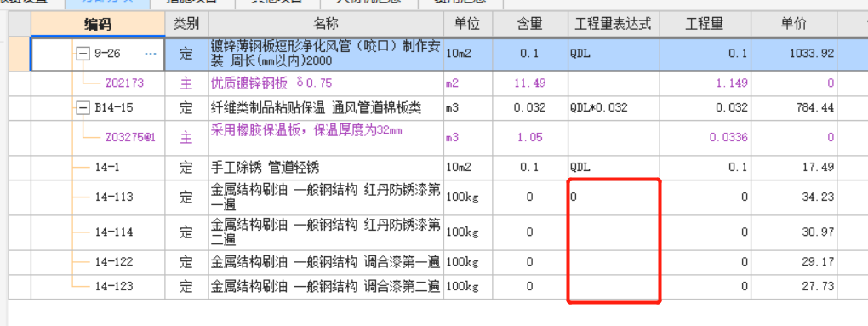Click the empty expression cell of row 14-114
Screen dimensions: 868x326
614,232
